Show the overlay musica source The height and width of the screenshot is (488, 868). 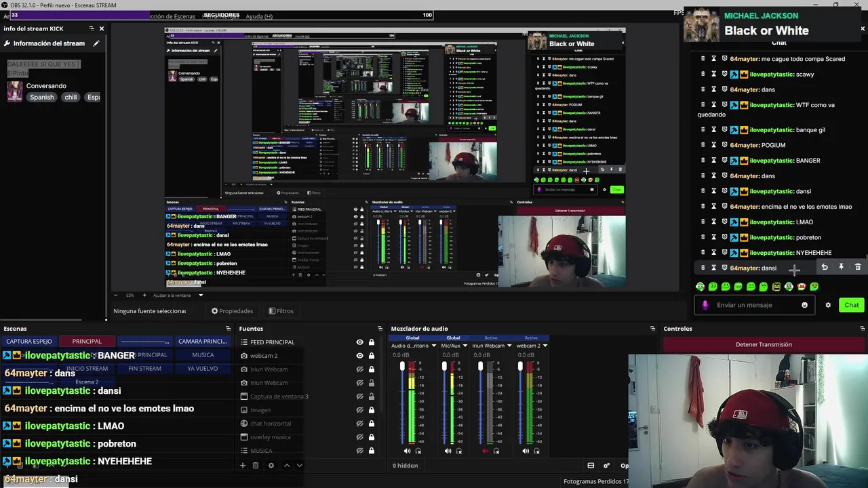click(x=360, y=437)
